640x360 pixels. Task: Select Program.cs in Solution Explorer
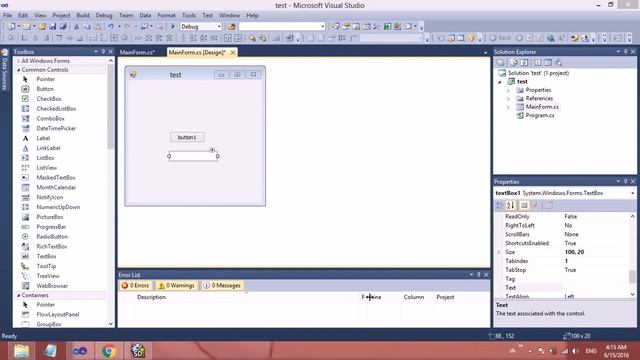(x=540, y=116)
